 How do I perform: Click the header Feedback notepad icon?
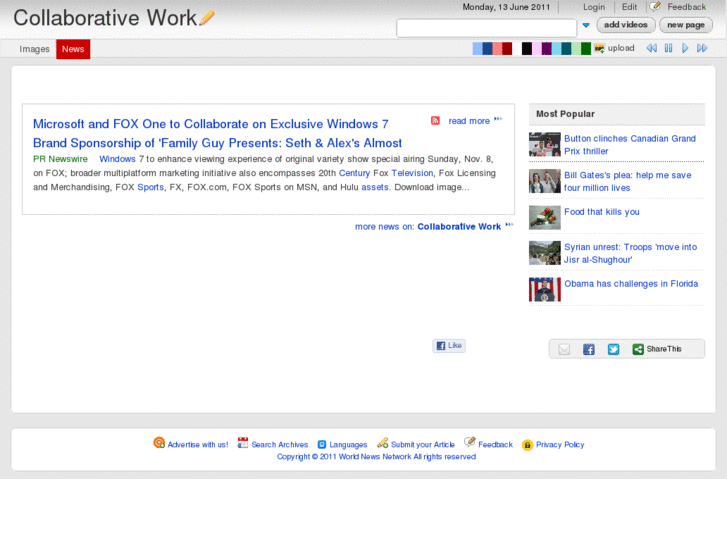[655, 6]
